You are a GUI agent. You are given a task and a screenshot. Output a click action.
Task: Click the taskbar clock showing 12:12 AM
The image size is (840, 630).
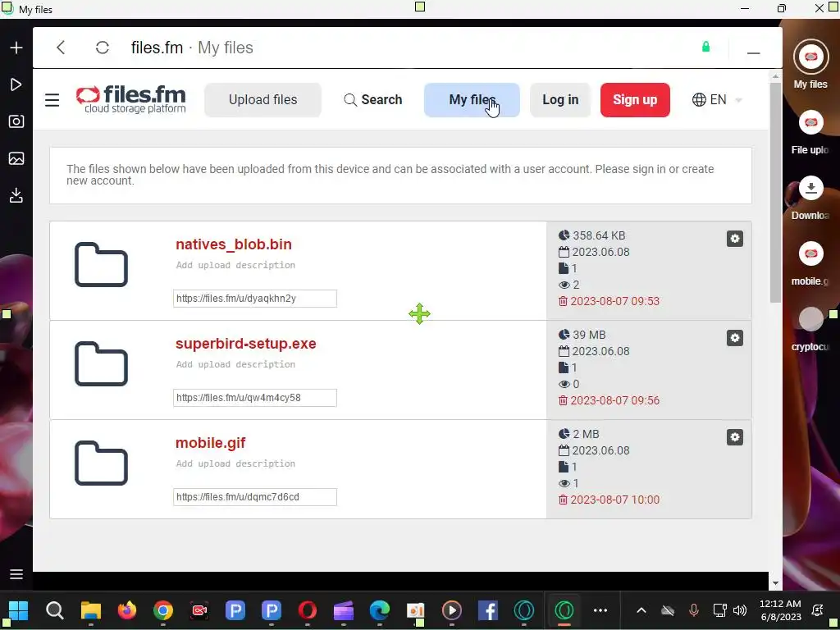(780, 610)
